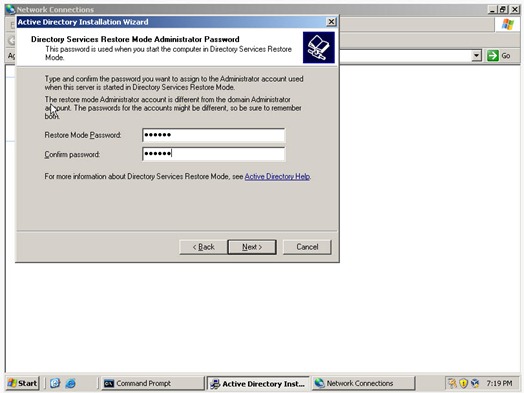
Task: Close the Active Directory Installation Wizard dialog
Action: coord(331,22)
